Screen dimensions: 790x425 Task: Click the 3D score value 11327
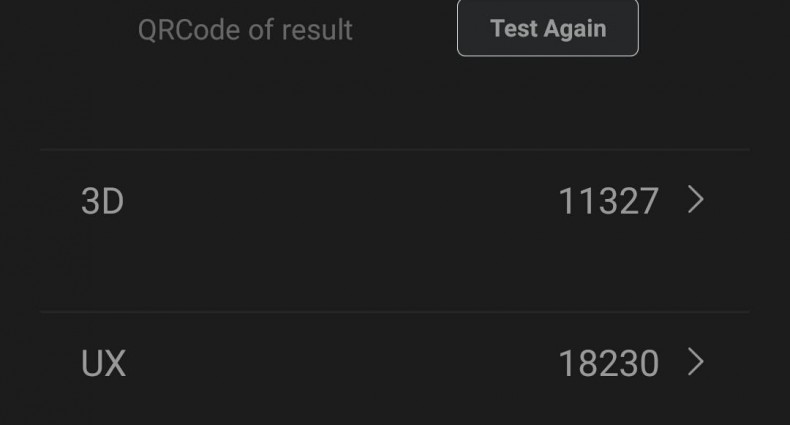tap(608, 202)
